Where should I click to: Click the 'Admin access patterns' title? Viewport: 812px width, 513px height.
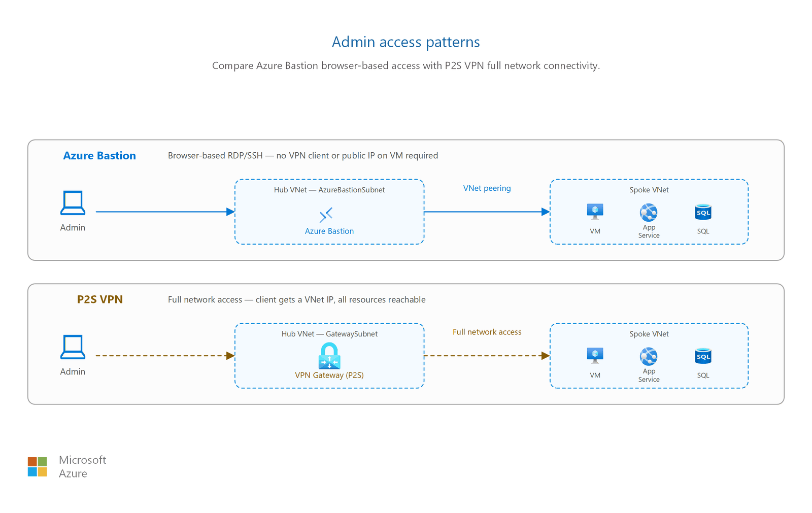pyautogui.click(x=406, y=42)
